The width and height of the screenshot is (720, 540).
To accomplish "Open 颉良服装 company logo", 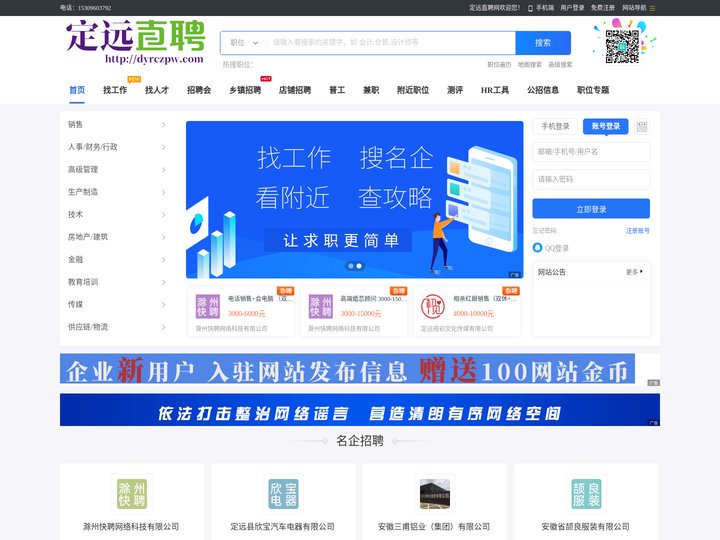I will click(586, 494).
